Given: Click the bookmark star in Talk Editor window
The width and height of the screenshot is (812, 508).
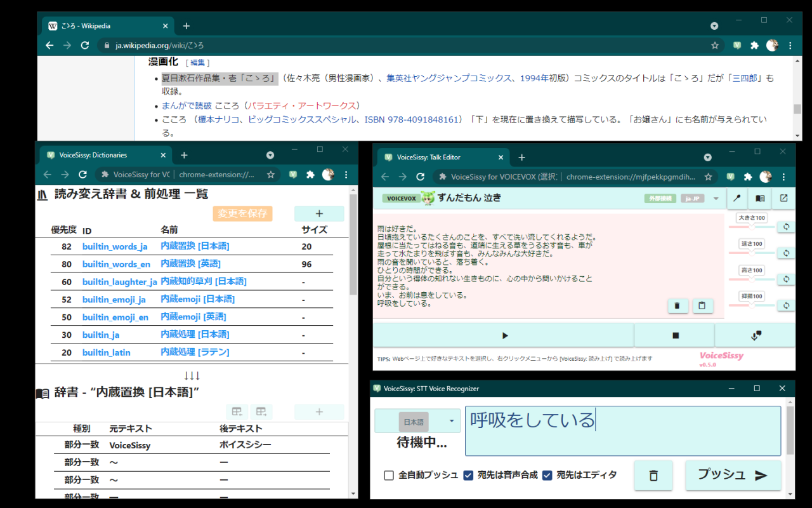Looking at the screenshot, I should point(708,177).
